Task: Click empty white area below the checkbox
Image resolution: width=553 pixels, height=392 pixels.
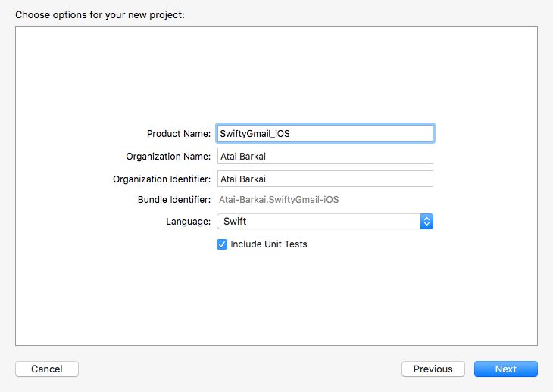Action: click(x=276, y=303)
